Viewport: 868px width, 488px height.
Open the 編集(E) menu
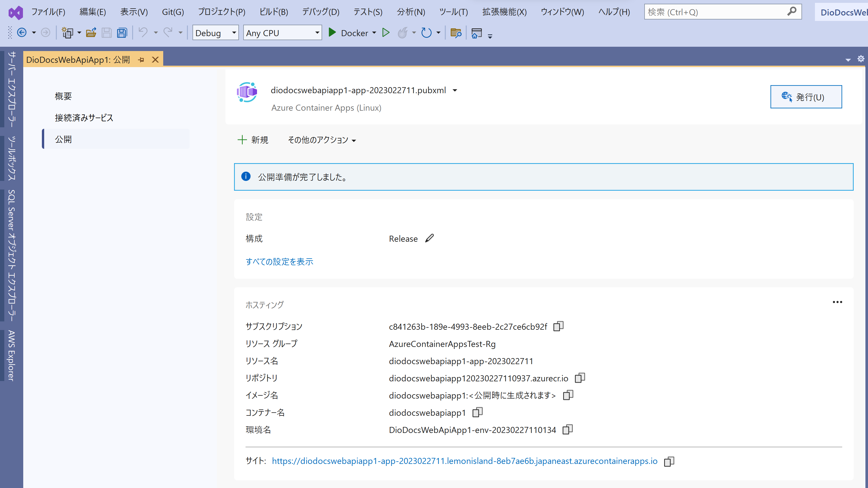click(x=93, y=12)
